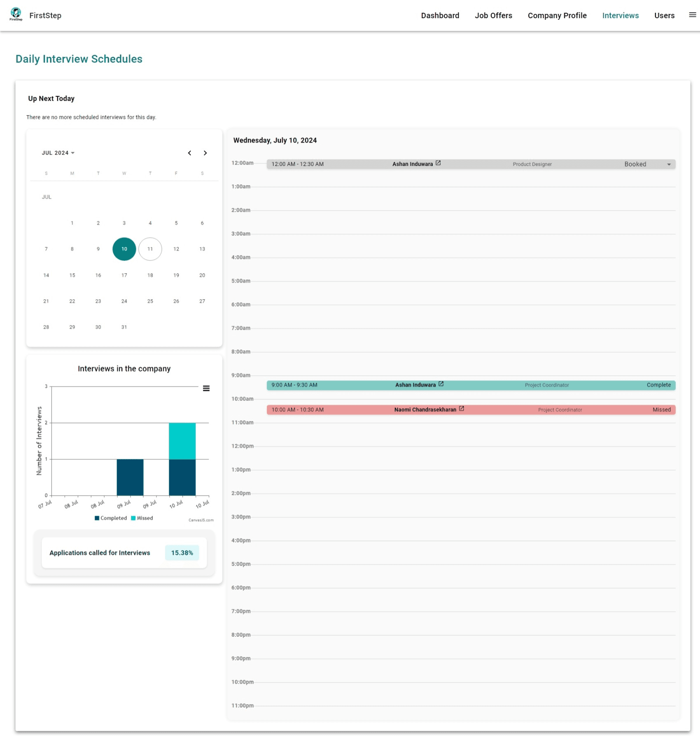Open the hamburger menu in the navbar
700x738 pixels.
tap(691, 15)
